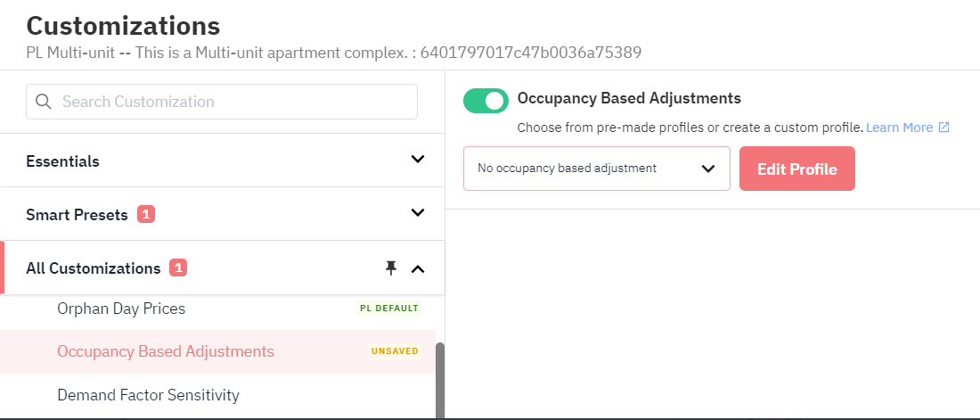
Task: Click the Essentials section header
Action: (223, 161)
